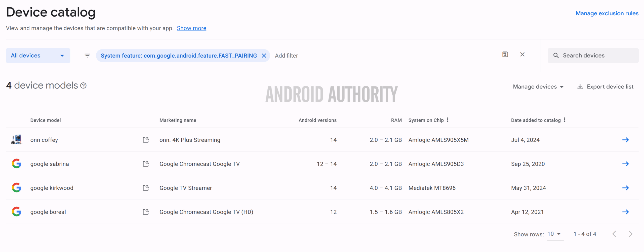Open onn coffey device details arrow
Image resolution: width=644 pixels, height=252 pixels.
(x=625, y=140)
